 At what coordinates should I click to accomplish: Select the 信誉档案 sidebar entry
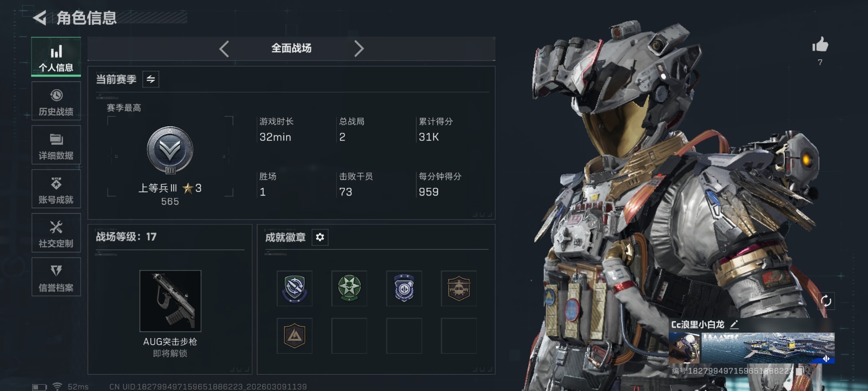tap(56, 277)
